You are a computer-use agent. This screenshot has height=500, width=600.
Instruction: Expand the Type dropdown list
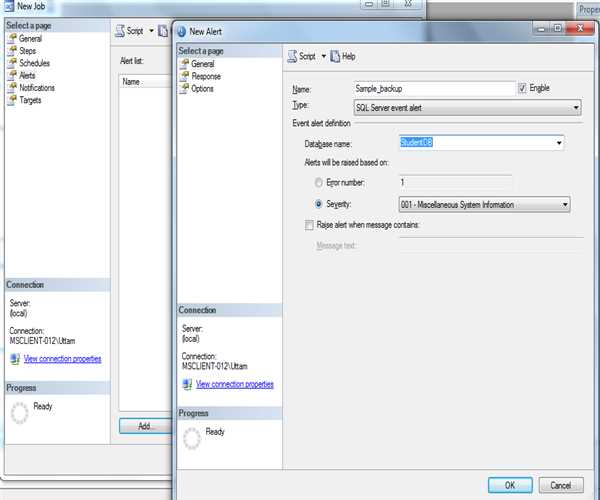[575, 107]
